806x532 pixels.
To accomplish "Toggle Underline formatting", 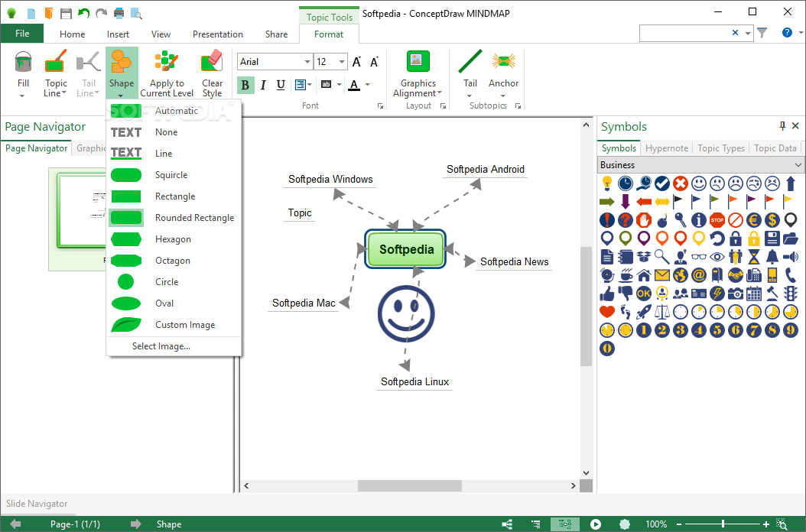I will tap(281, 85).
